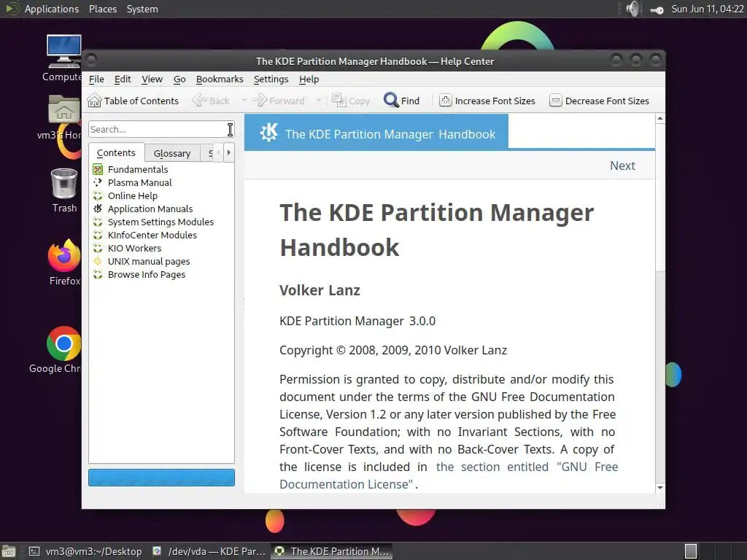Click the vertical scrollbar up arrow

pyautogui.click(x=659, y=118)
